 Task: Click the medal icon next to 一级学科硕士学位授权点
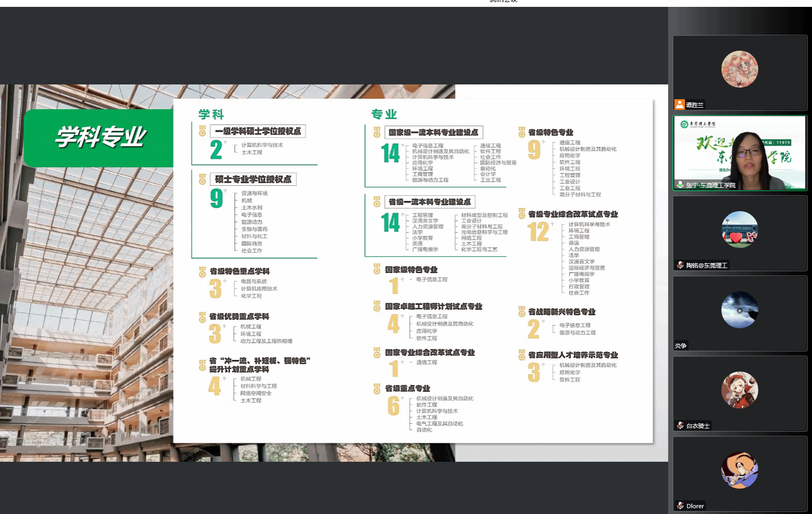(x=202, y=131)
